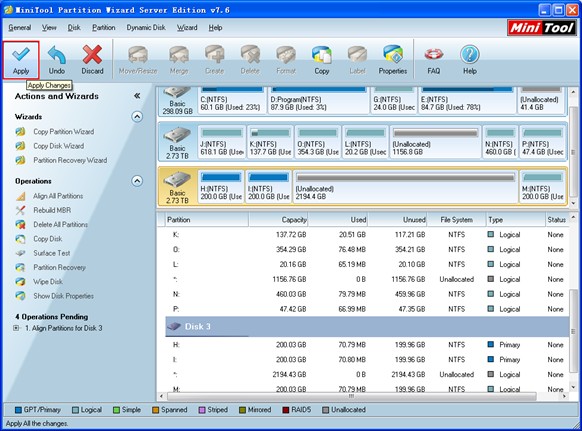Collapse the Actions and Wizards panel
The height and width of the screenshot is (431, 582).
tap(137, 96)
